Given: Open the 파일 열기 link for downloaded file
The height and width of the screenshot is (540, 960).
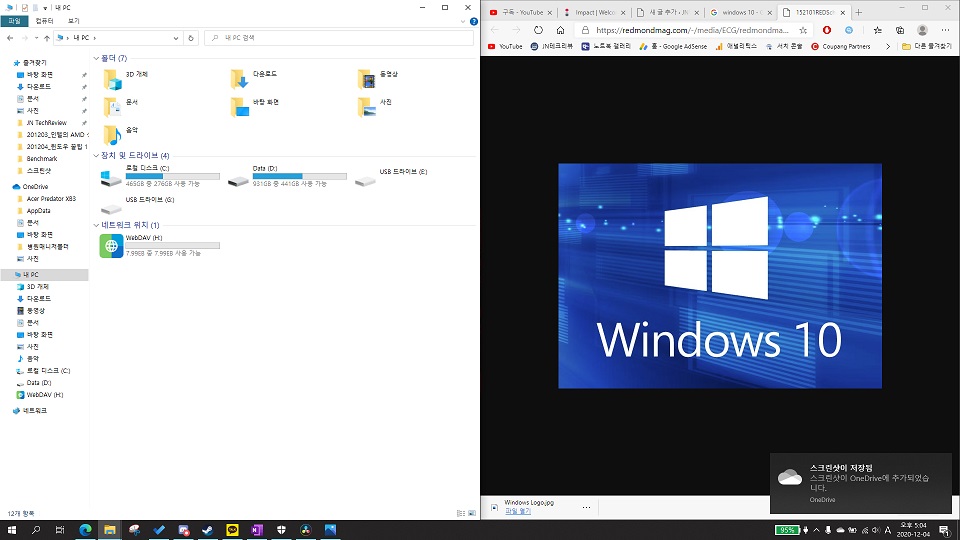Looking at the screenshot, I should pyautogui.click(x=518, y=511).
